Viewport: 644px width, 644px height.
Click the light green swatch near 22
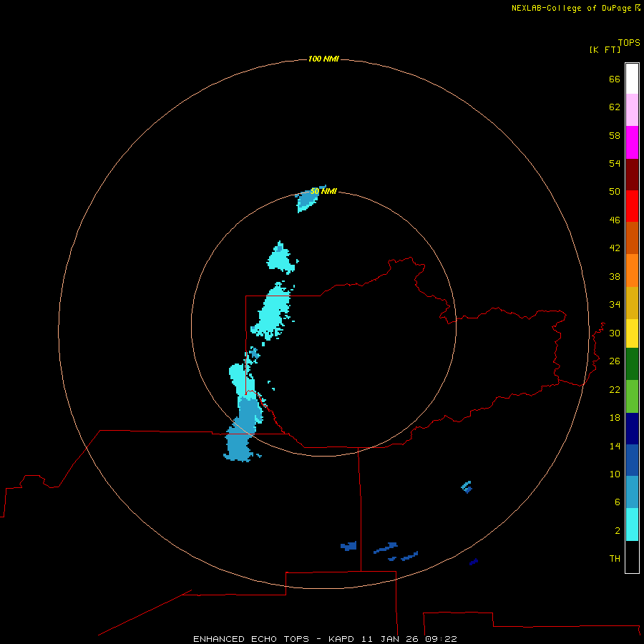(x=632, y=396)
